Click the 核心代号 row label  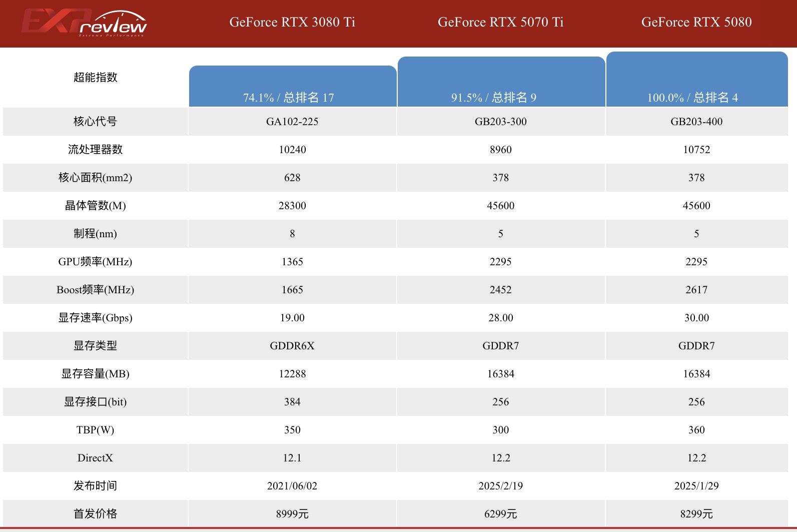[x=95, y=122]
